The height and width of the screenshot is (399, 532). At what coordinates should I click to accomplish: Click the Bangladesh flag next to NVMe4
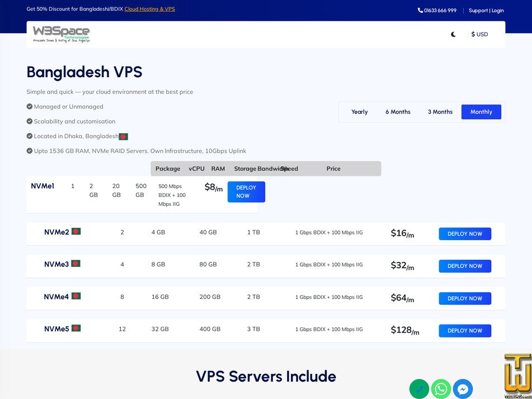76,296
